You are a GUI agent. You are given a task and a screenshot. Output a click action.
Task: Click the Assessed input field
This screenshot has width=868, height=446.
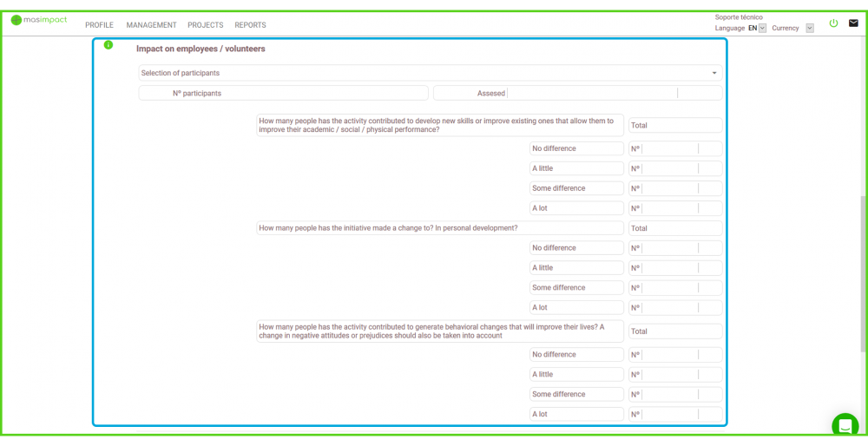pyautogui.click(x=592, y=93)
